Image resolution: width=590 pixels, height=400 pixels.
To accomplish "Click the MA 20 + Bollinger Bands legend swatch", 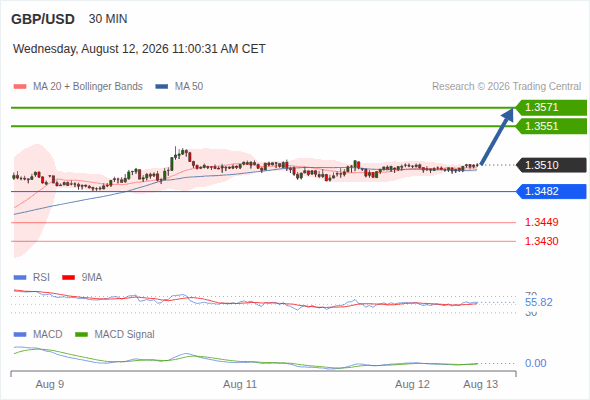I will 20,87.
